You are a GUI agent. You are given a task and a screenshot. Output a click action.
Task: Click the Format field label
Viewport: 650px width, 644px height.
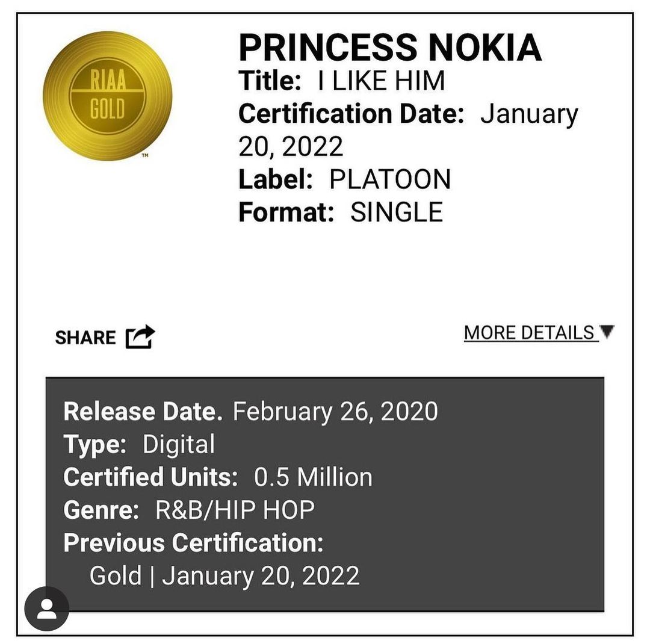(x=286, y=212)
